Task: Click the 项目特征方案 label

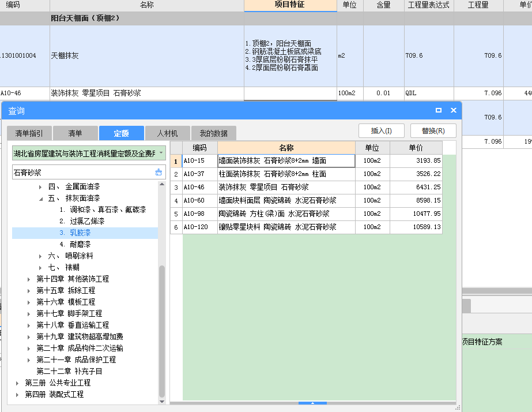Action: click(x=482, y=342)
